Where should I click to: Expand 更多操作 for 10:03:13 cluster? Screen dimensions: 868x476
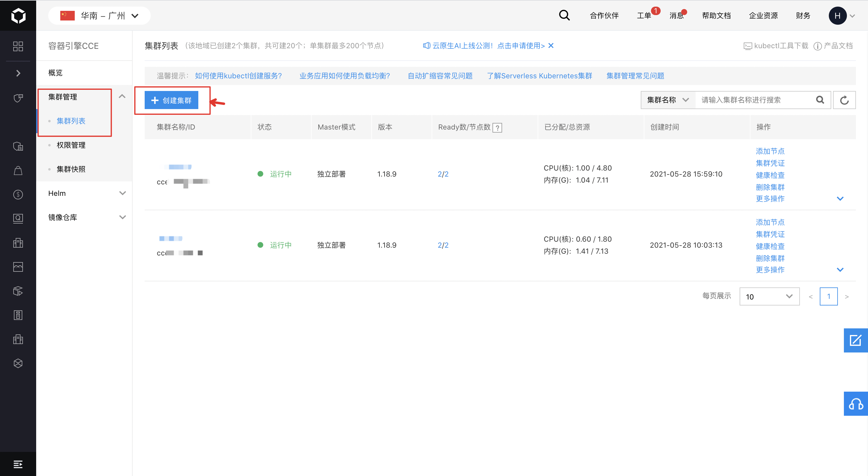pyautogui.click(x=840, y=270)
